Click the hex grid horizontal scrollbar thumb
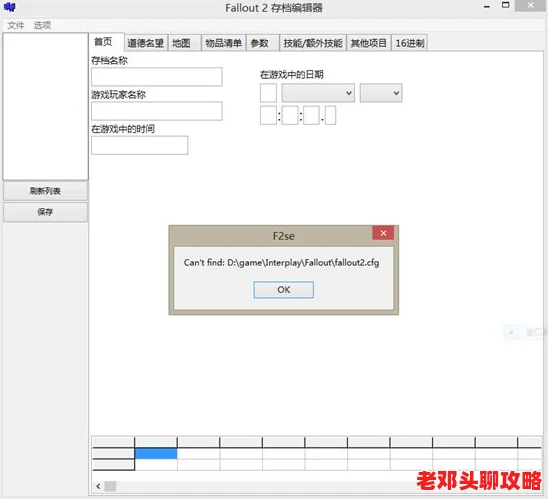 pos(110,486)
